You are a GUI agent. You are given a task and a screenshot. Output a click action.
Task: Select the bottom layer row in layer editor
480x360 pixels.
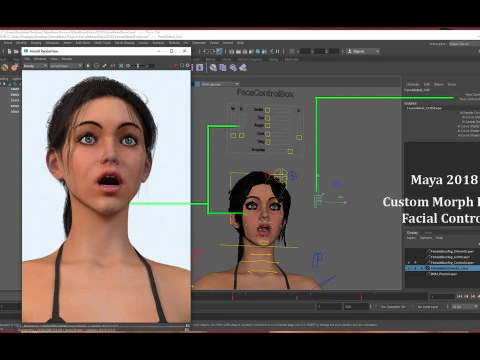[x=442, y=274]
